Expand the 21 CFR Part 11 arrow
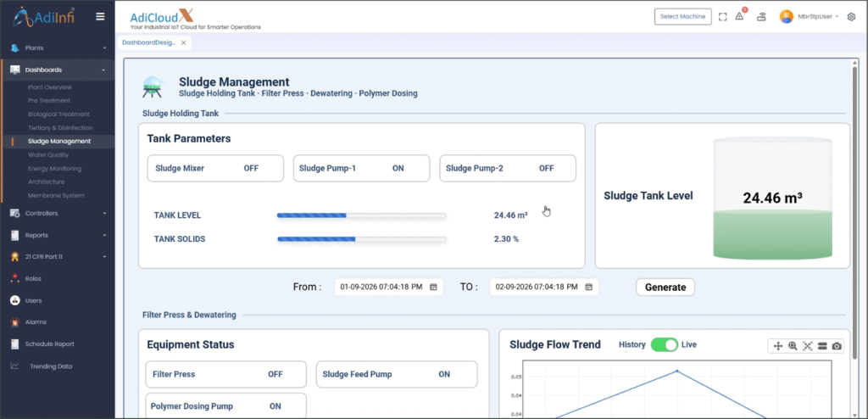The image size is (868, 419). (x=104, y=257)
